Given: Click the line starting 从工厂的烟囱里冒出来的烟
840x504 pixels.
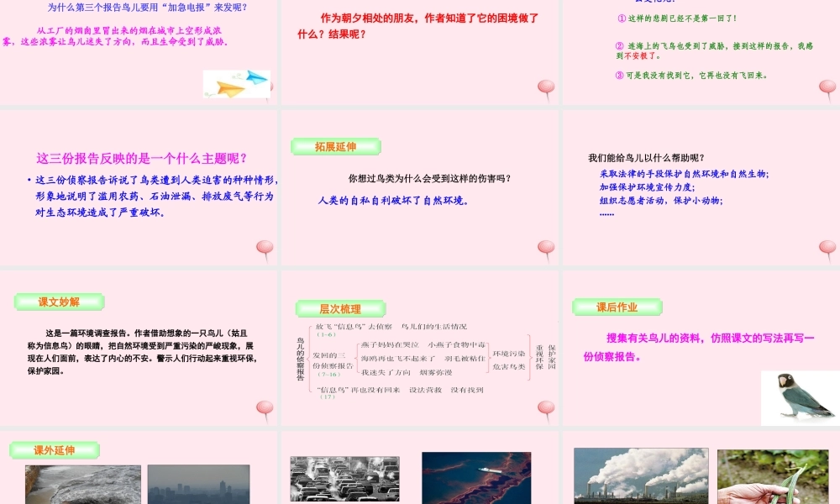Looking at the screenshot, I should click(129, 30).
